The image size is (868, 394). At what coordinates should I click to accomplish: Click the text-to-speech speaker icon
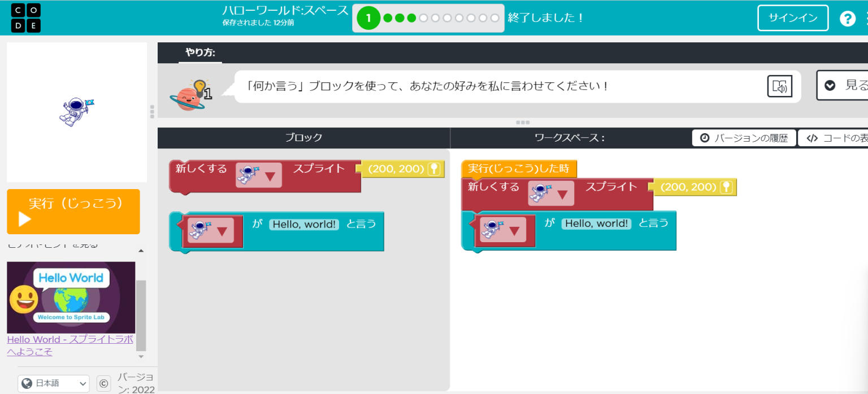(x=779, y=86)
